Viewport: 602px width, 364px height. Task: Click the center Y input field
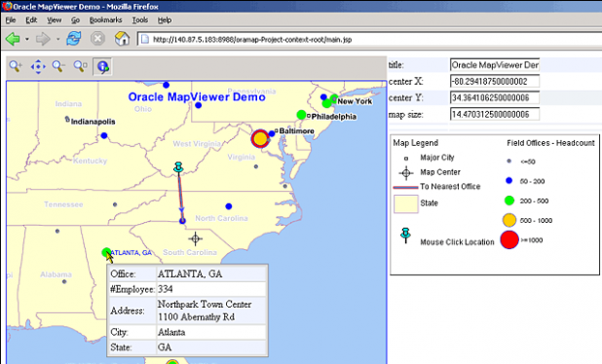495,97
